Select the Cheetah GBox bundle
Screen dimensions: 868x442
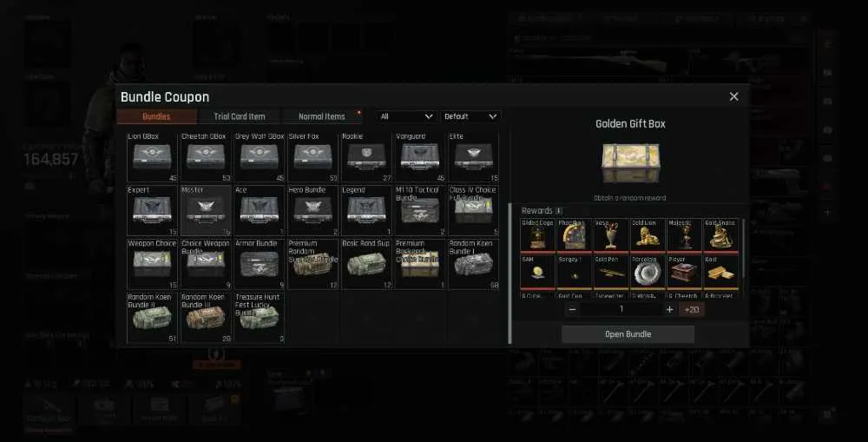tap(206, 157)
